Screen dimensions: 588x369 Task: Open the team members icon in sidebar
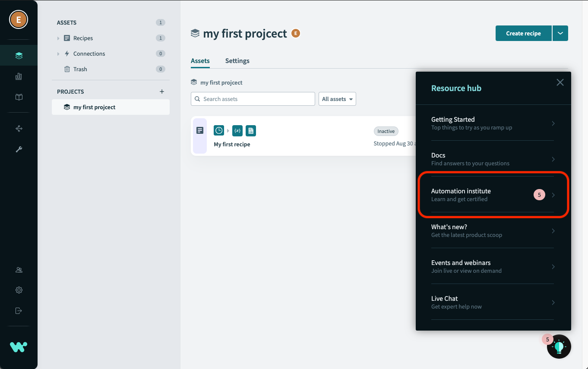pyautogui.click(x=19, y=270)
